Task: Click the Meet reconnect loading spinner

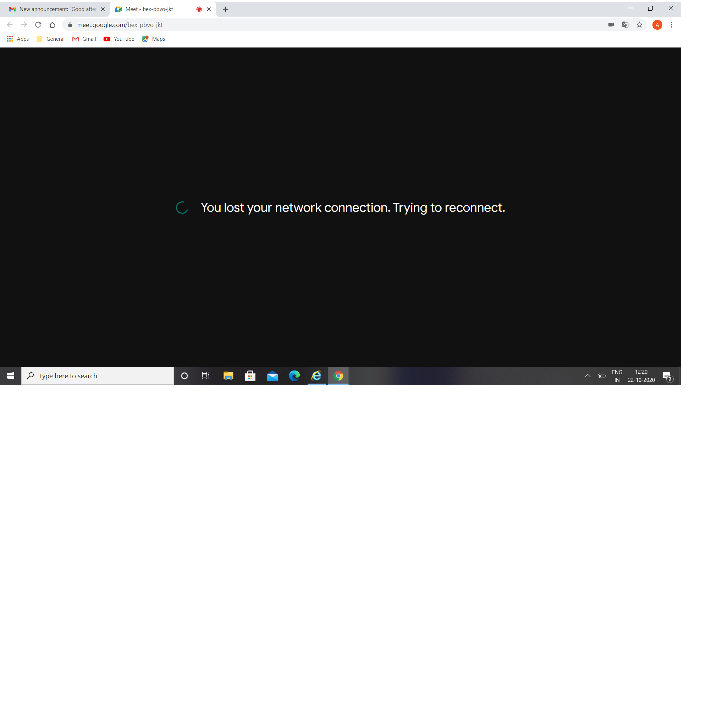Action: click(183, 207)
